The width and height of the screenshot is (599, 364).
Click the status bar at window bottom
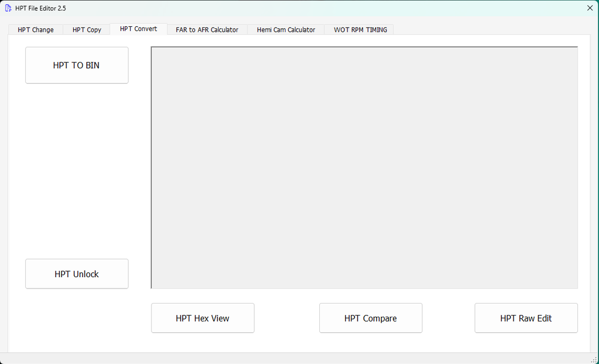pos(299,358)
